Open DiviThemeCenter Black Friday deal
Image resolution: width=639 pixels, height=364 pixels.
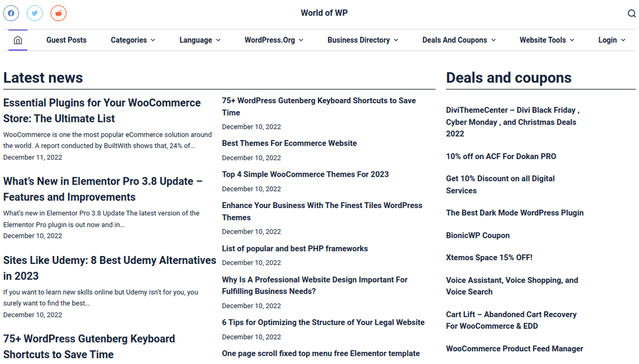(513, 122)
